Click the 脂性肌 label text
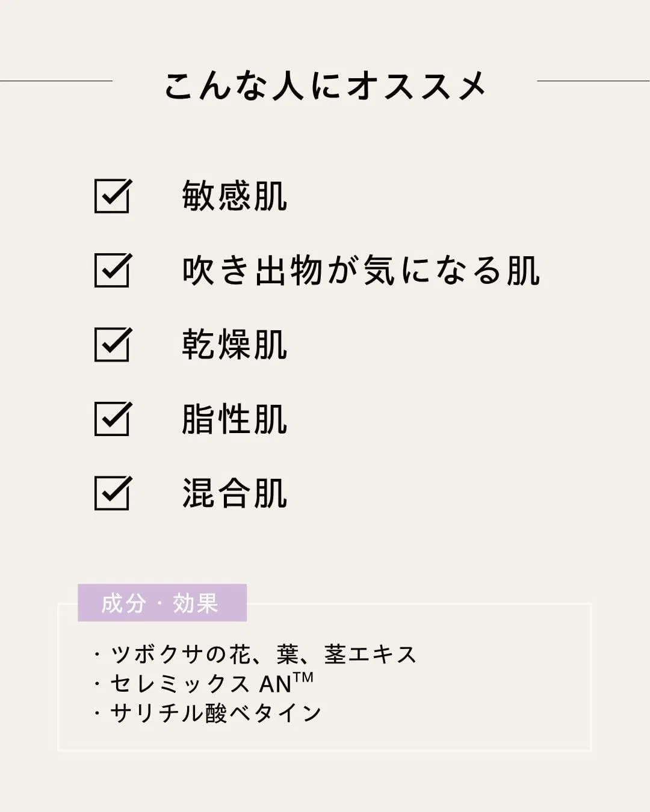The width and height of the screenshot is (650, 812). (235, 419)
